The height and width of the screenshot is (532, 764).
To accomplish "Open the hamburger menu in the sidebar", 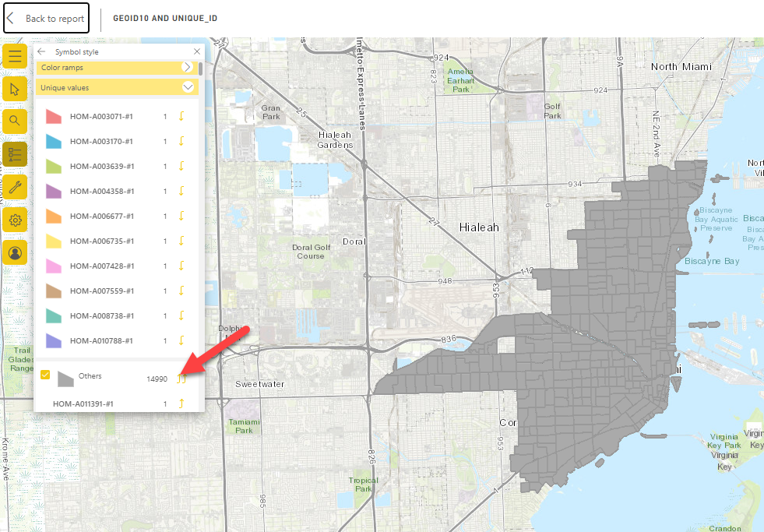I will pyautogui.click(x=14, y=56).
